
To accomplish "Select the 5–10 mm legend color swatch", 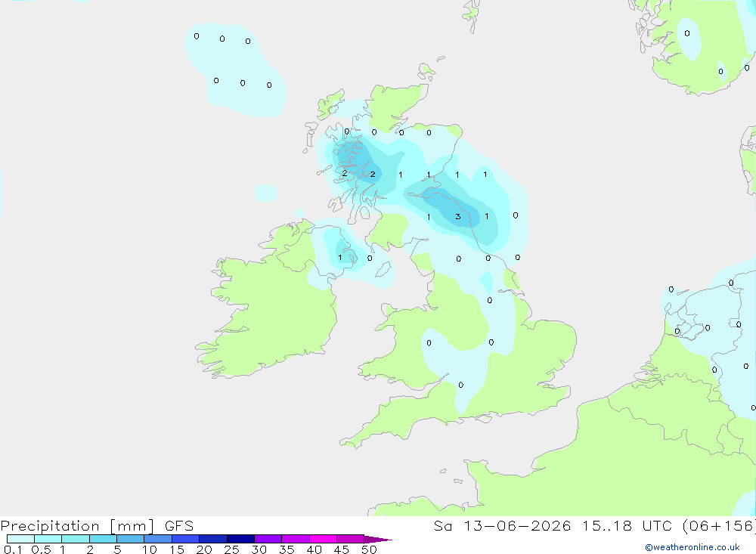I will point(131,539).
